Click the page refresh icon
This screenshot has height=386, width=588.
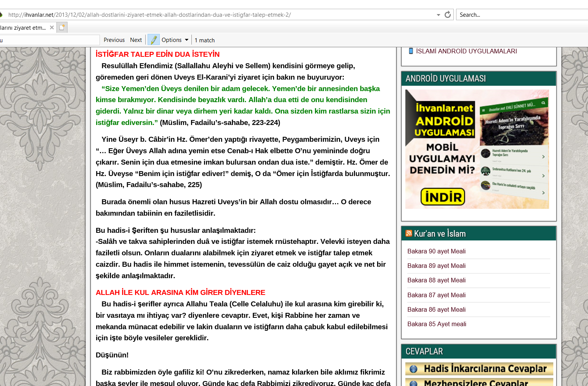tap(448, 14)
